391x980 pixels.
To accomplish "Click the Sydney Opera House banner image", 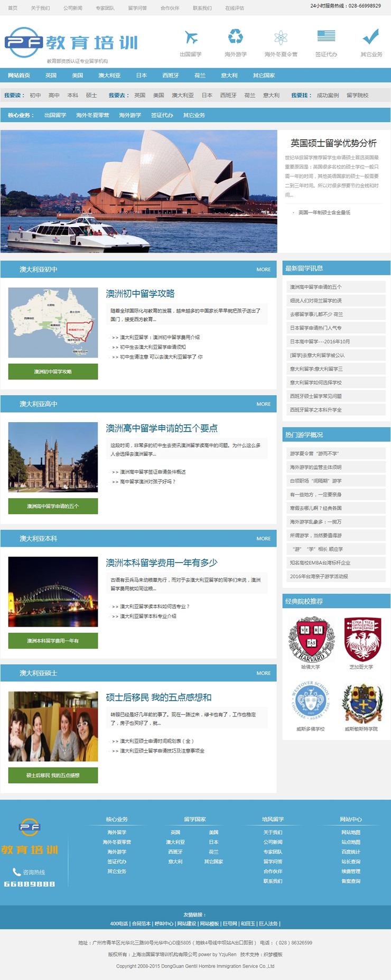I will [138, 191].
